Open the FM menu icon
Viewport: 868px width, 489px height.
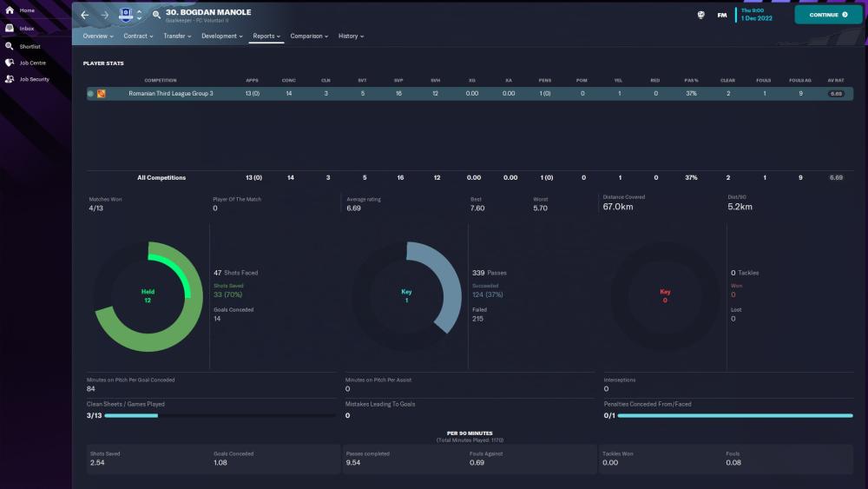pyautogui.click(x=722, y=15)
